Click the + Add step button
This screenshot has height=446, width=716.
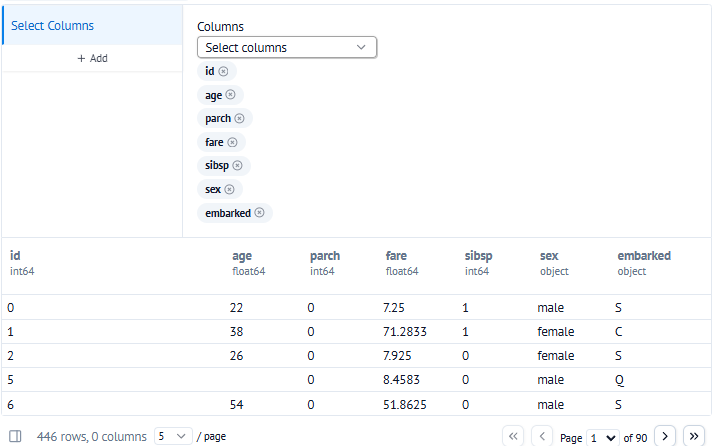(x=92, y=58)
